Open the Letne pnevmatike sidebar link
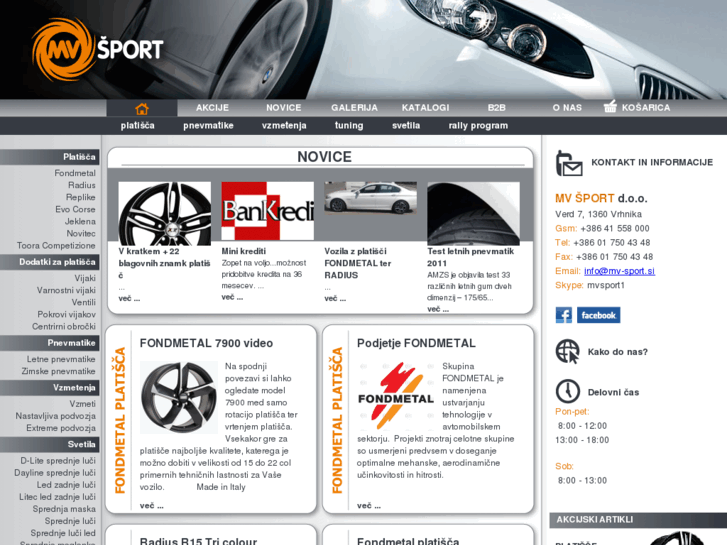This screenshot has height=545, width=727. pos(61,359)
